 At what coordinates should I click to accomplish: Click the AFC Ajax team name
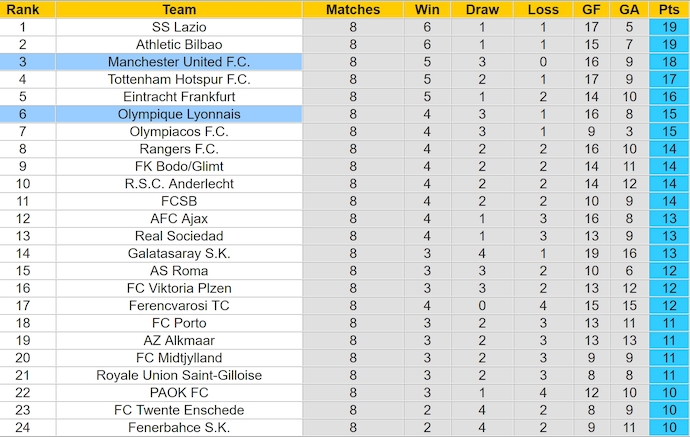(x=179, y=218)
